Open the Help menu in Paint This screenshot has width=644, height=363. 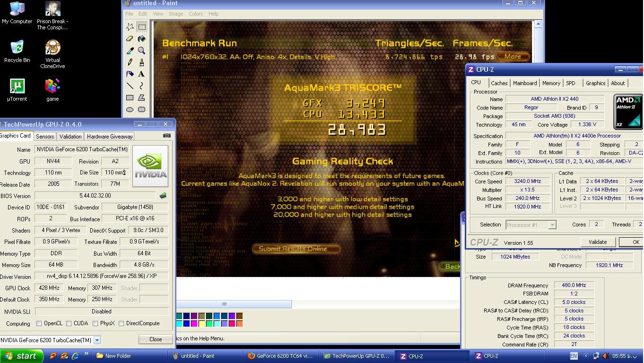click(213, 14)
